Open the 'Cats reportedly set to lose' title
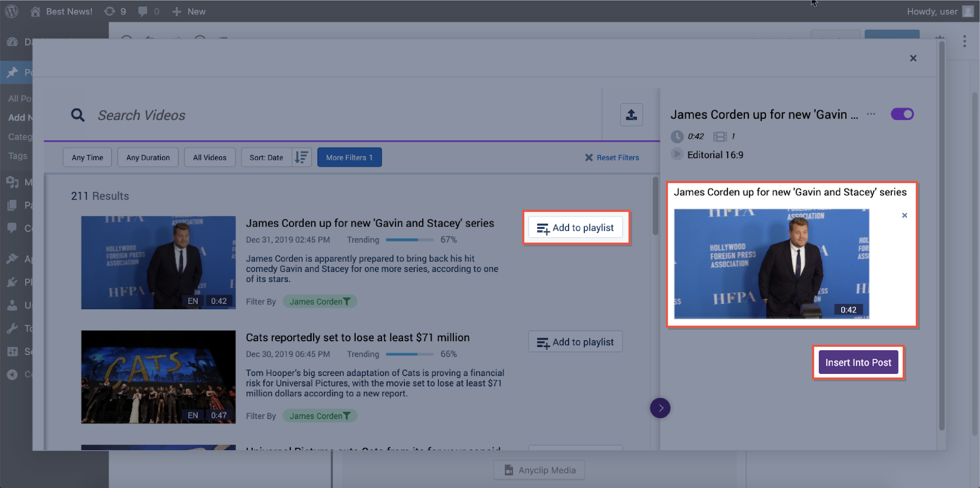 point(358,337)
